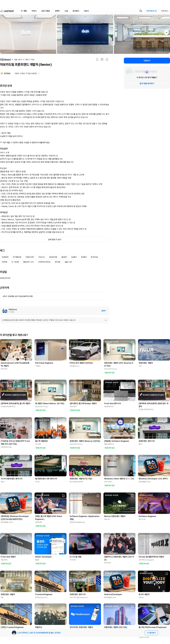
Task: Show next office photo with arrow button
Action: [x=166, y=32]
